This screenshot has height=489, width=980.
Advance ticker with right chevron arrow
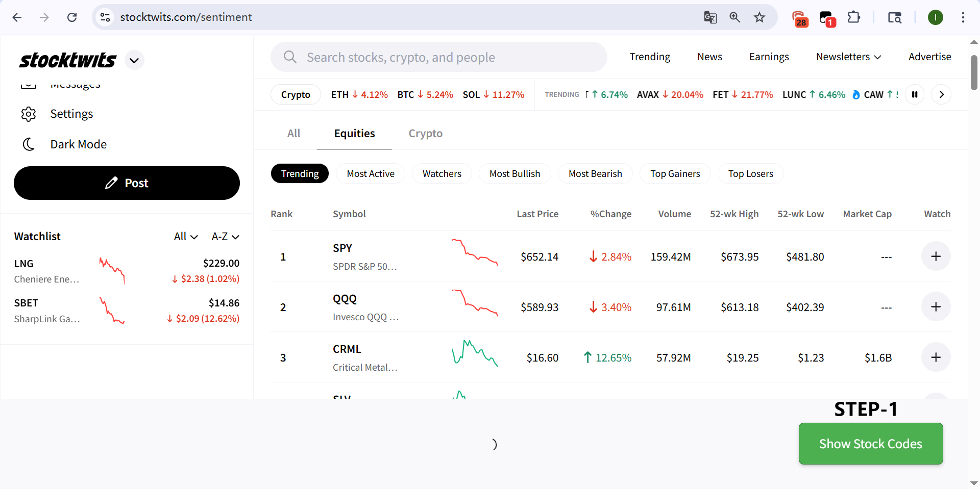(941, 94)
